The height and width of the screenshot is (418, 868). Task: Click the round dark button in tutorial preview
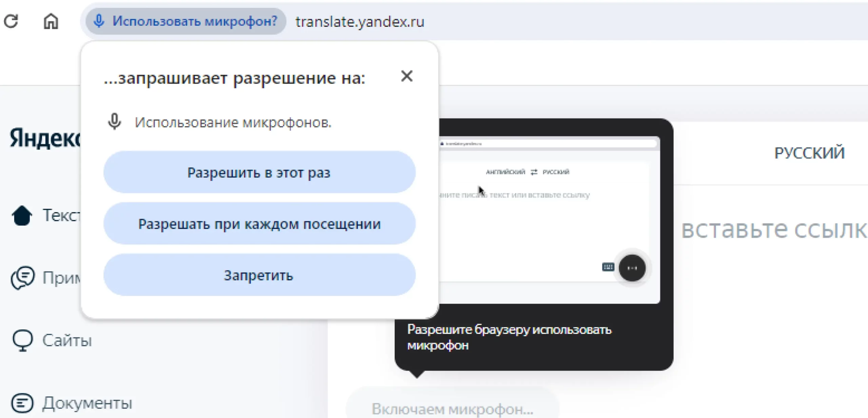click(632, 268)
